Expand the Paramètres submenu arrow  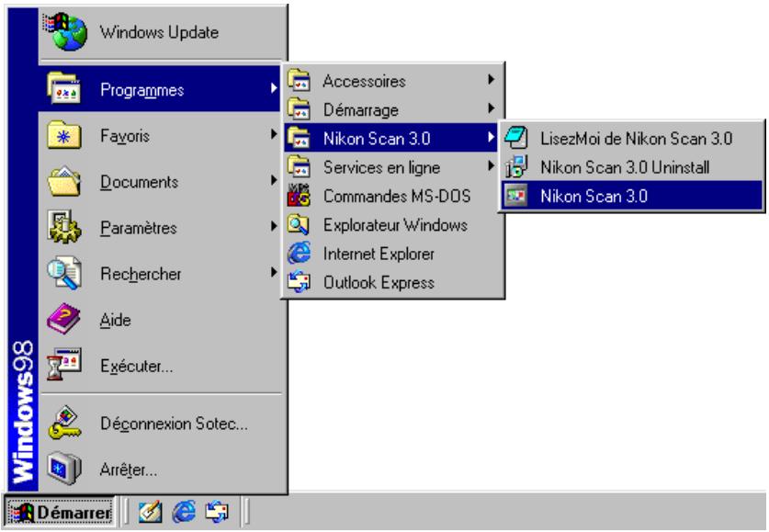[x=274, y=226]
